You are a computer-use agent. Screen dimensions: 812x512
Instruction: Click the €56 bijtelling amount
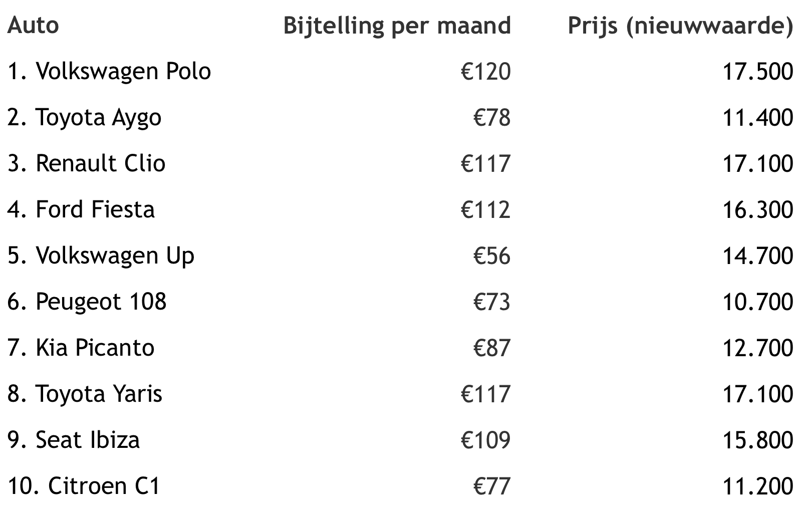492,255
